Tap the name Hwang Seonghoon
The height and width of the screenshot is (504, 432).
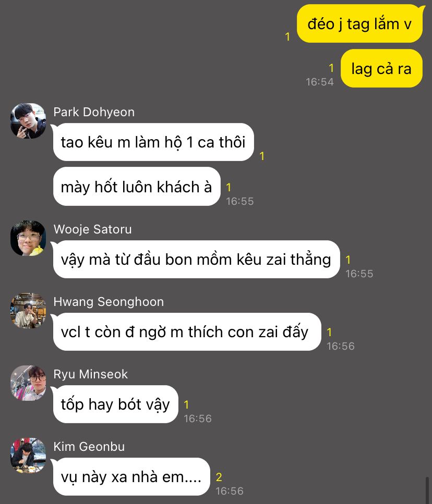[x=109, y=302]
